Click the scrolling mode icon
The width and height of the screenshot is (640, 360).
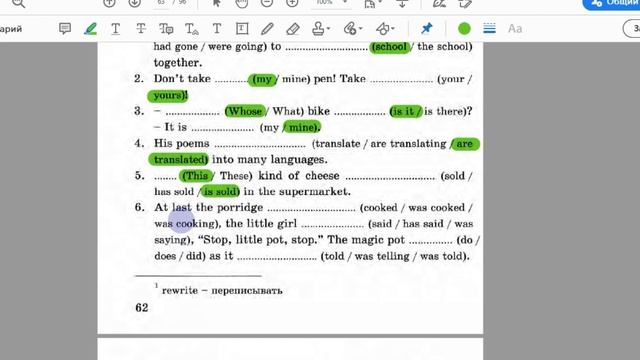point(402,3)
